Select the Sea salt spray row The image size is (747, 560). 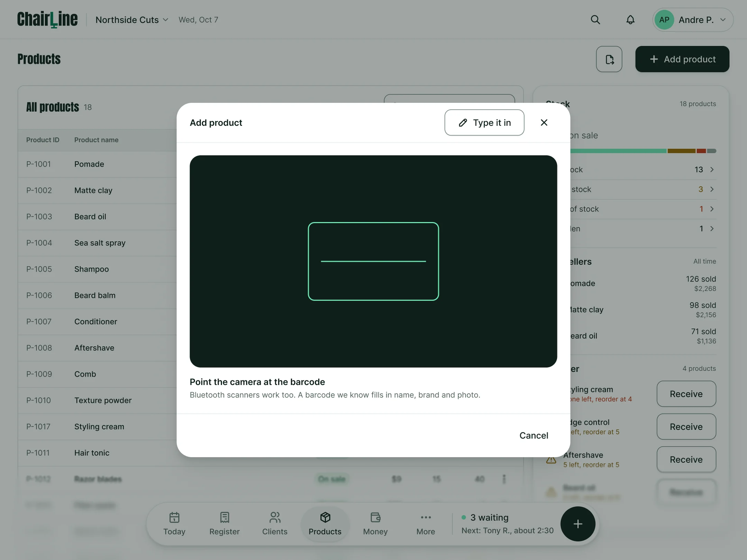click(x=98, y=243)
